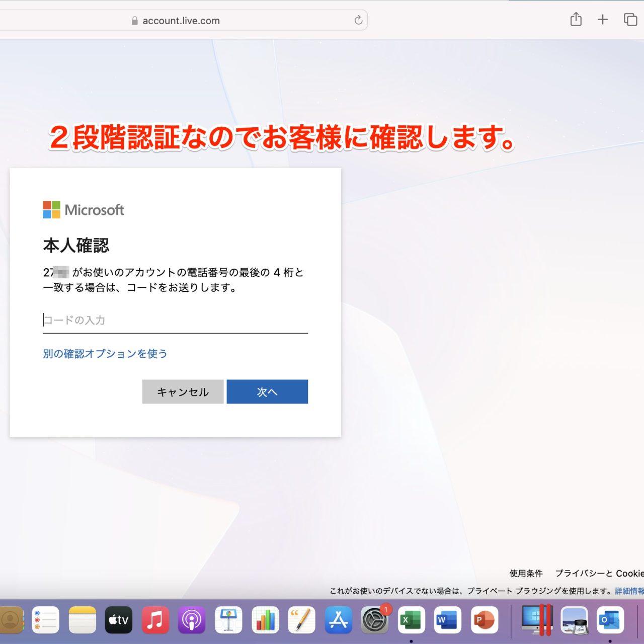
Task: Open System Preferences from the Dock
Action: (375, 620)
